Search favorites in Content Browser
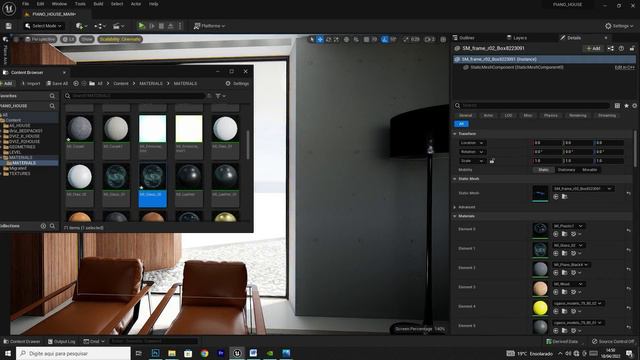 click(x=52, y=96)
